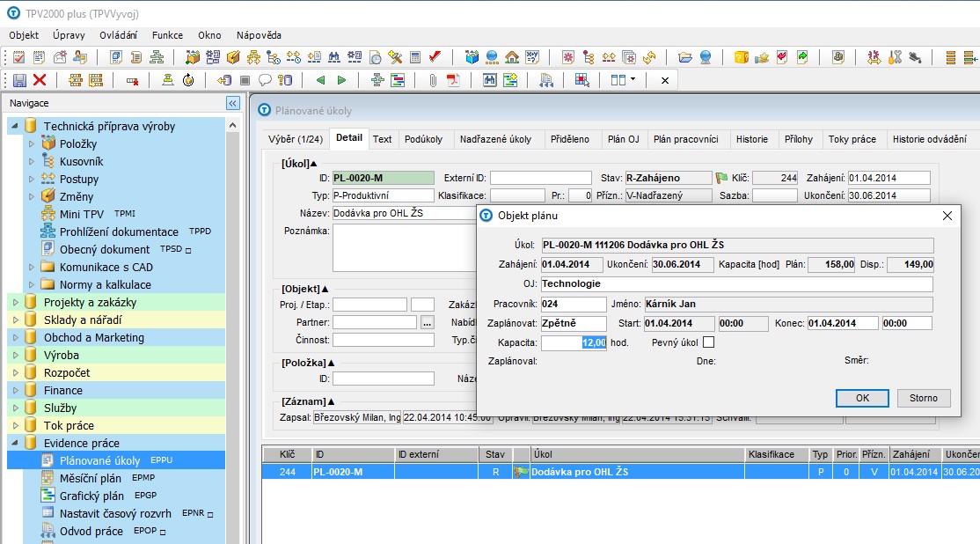Click the green org-chart structure icon
Viewport: 980px width, 544px height.
click(x=157, y=57)
